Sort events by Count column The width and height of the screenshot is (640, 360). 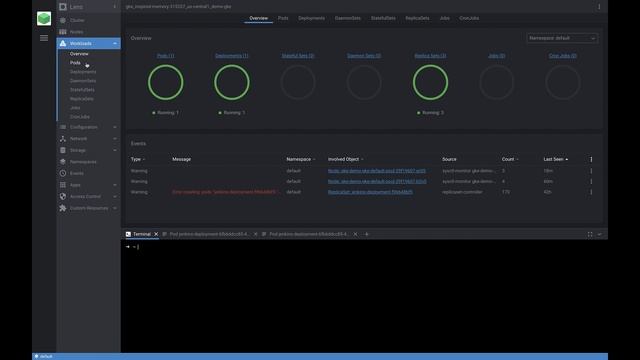510,159
